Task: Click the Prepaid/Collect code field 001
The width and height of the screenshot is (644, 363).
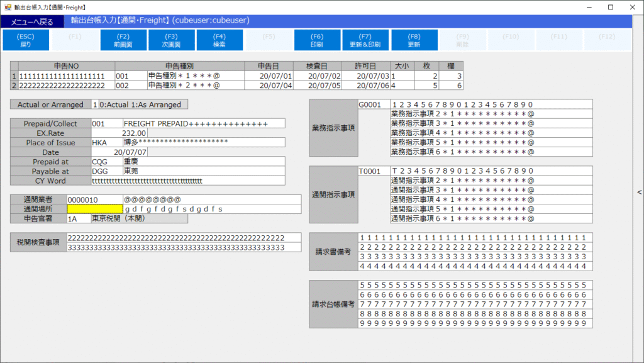Action: [x=106, y=123]
